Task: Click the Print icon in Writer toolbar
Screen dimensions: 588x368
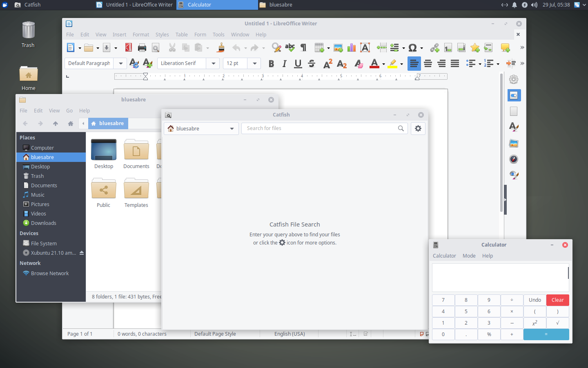Action: tap(142, 48)
